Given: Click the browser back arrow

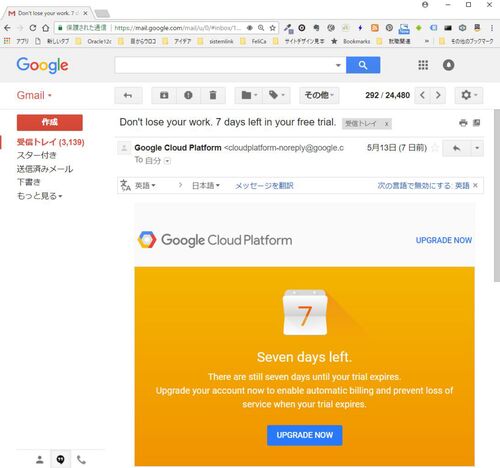Looking at the screenshot, I should (x=7, y=28).
